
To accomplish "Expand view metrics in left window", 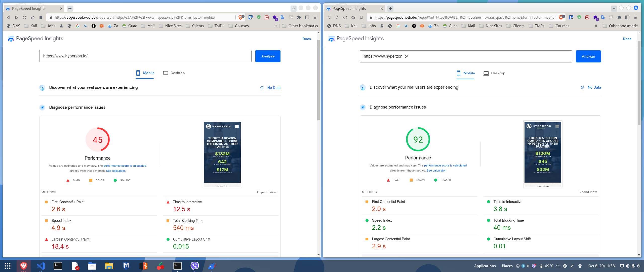I will pyautogui.click(x=266, y=192).
